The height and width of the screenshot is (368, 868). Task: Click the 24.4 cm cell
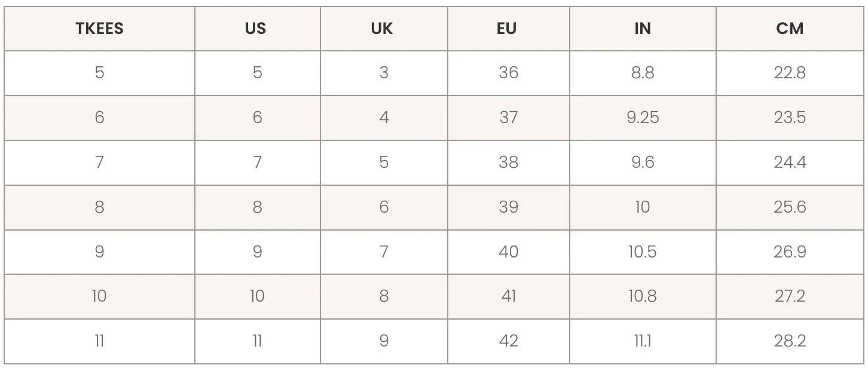pyautogui.click(x=790, y=162)
